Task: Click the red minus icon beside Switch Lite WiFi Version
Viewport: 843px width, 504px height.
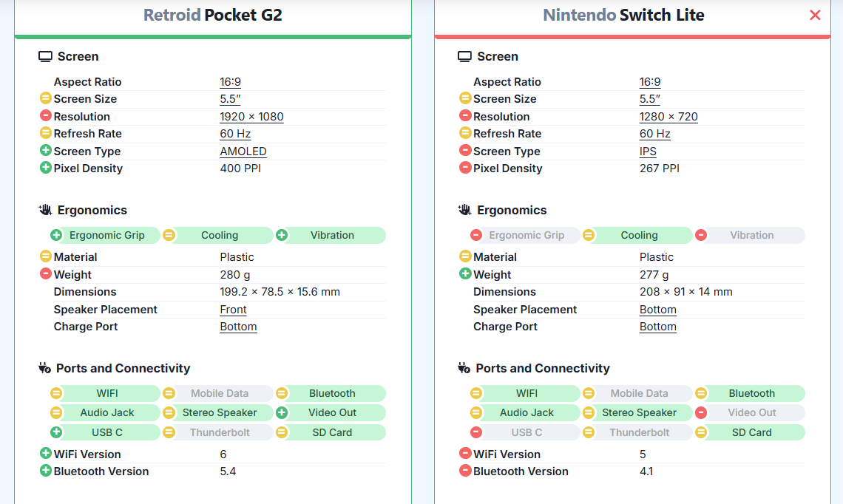Action: (465, 454)
